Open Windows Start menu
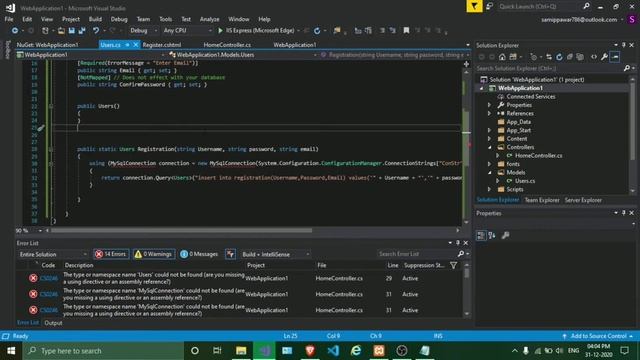 coord(11,351)
